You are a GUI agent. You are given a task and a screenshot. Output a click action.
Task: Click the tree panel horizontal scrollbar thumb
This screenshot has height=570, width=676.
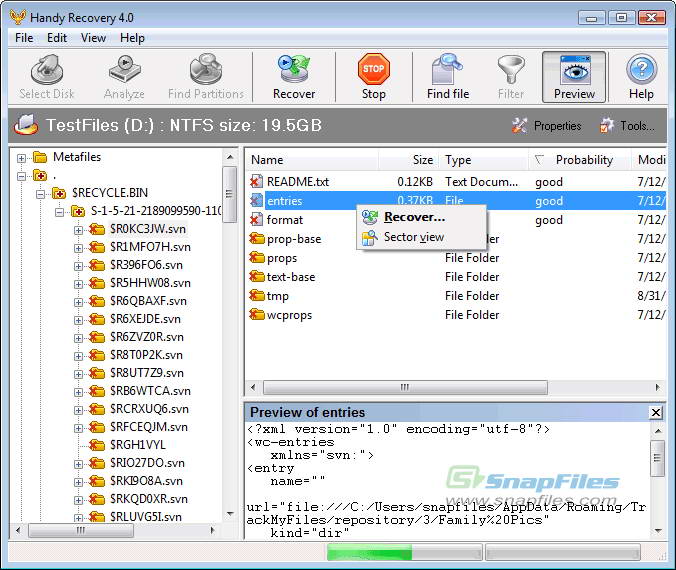81,530
